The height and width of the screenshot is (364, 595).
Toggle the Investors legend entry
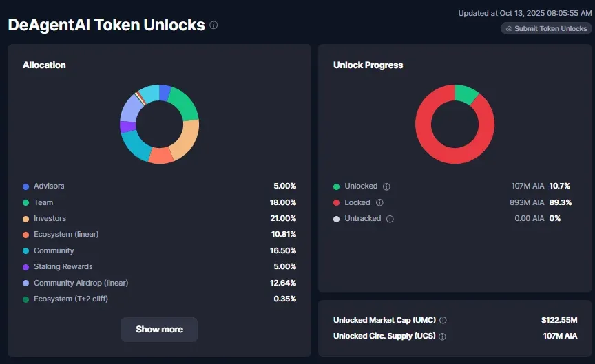[50, 218]
